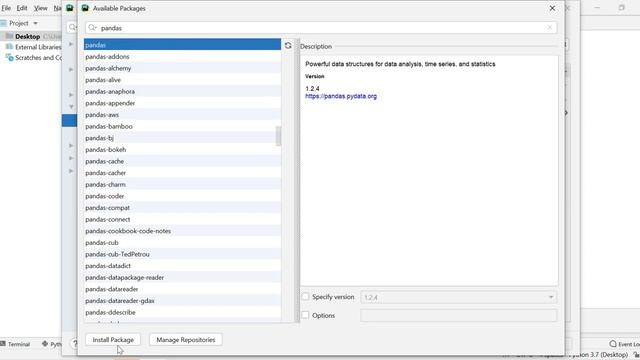Select pandas-aws package
The width and height of the screenshot is (640, 360).
tap(182, 115)
